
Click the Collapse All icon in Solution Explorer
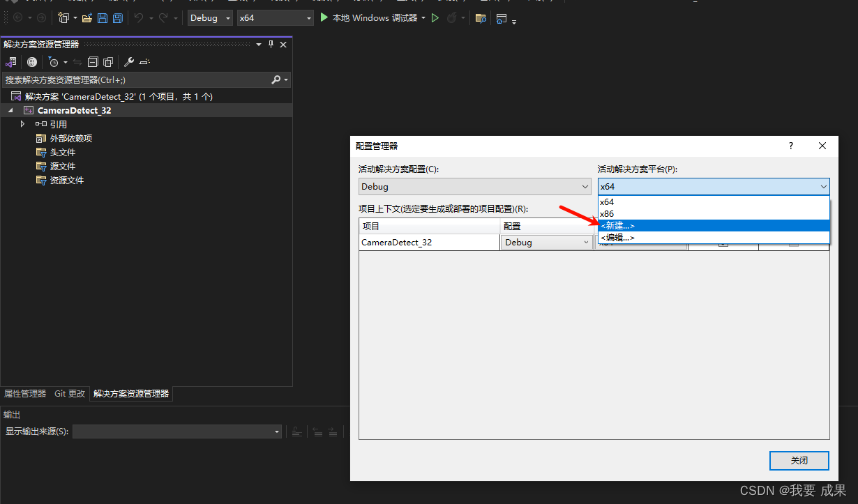93,62
